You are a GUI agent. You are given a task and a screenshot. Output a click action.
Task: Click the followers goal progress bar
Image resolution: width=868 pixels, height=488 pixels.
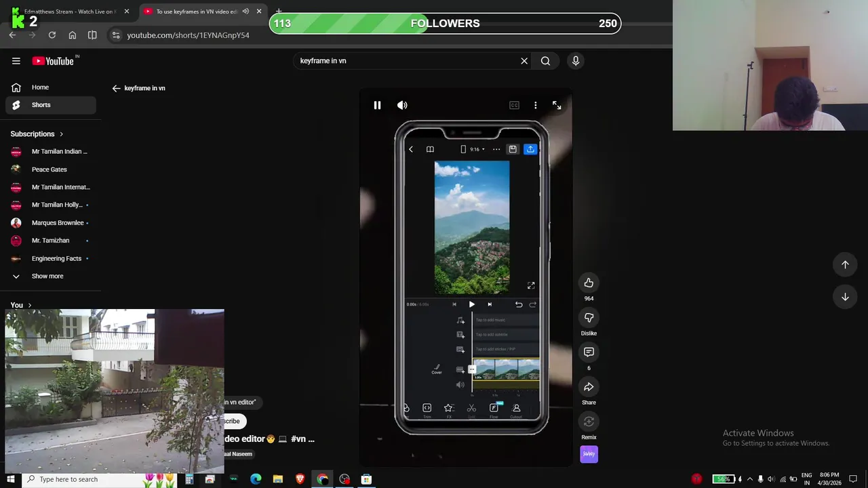click(x=445, y=24)
